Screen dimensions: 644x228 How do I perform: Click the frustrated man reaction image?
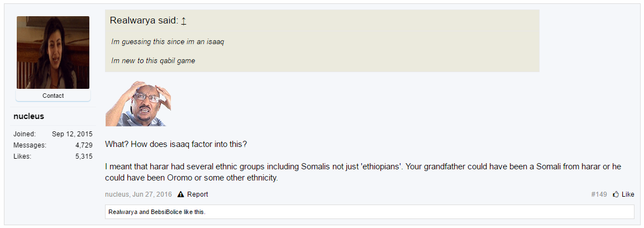[x=138, y=103]
